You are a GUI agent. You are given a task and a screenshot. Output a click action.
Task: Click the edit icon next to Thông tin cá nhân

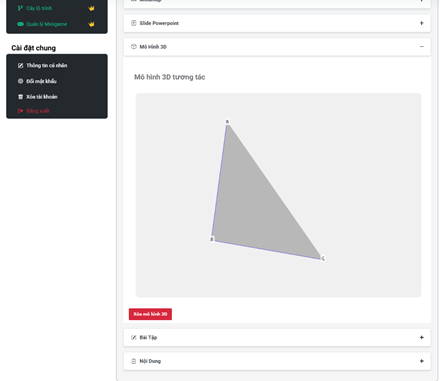pos(20,65)
